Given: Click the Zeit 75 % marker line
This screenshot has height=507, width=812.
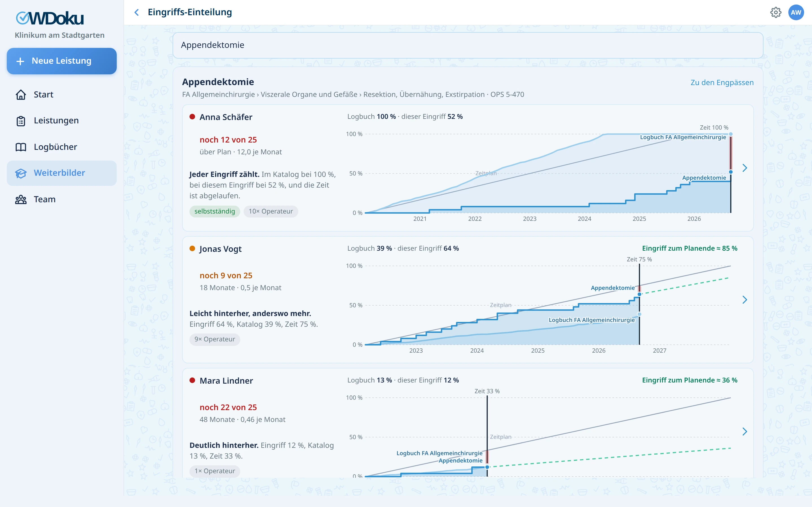Looking at the screenshot, I should pyautogui.click(x=639, y=304).
